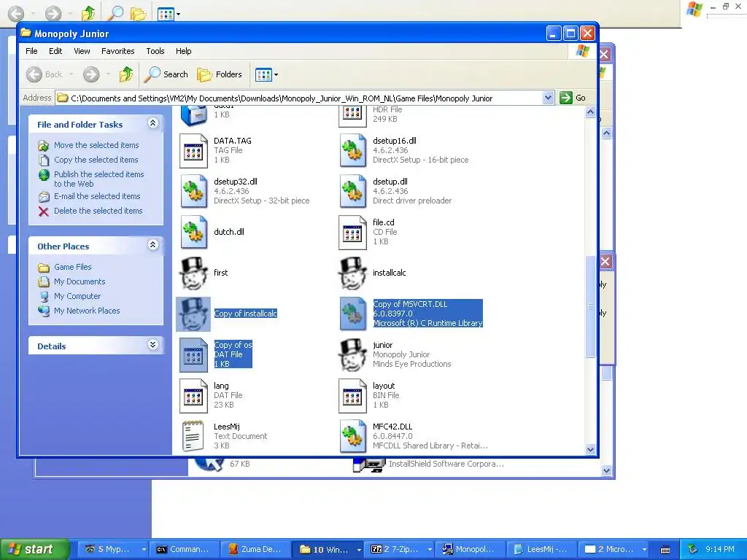Switch to LeesMij taskbar button
Screen dimensions: 747x560
(x=541, y=549)
